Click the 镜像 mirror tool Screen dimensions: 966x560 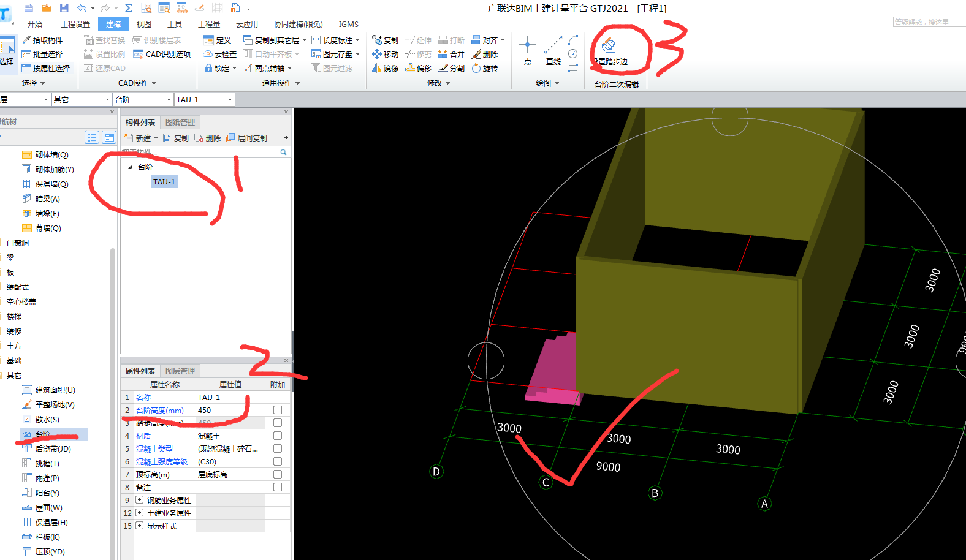pos(385,68)
